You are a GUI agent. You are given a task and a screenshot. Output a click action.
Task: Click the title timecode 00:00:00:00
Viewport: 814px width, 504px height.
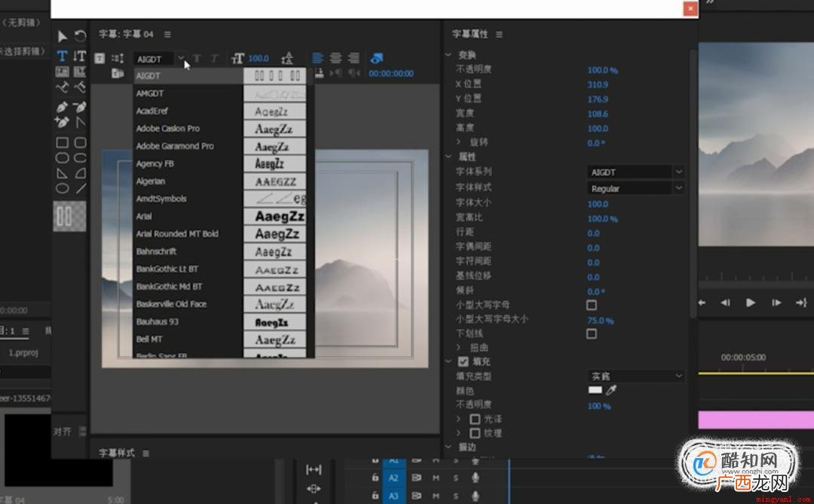pyautogui.click(x=391, y=74)
